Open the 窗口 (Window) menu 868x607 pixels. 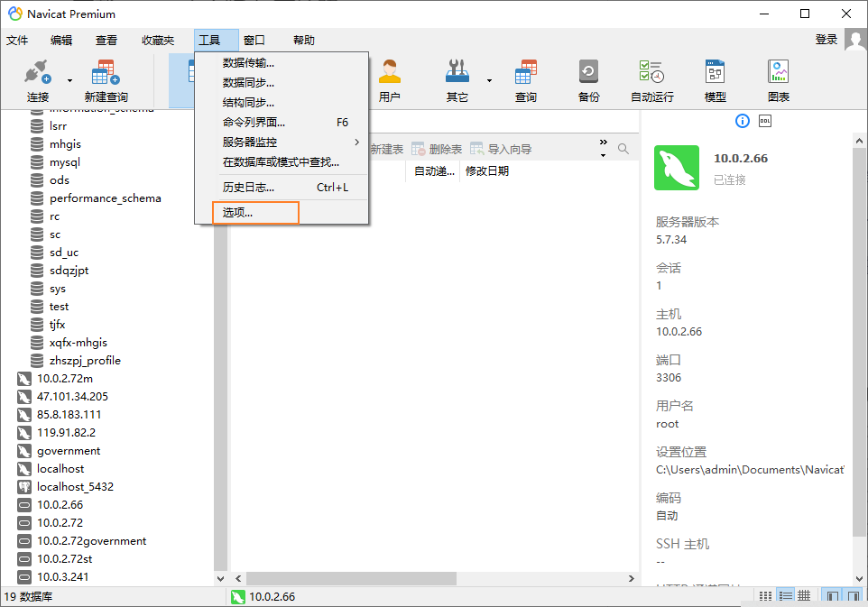(x=255, y=40)
